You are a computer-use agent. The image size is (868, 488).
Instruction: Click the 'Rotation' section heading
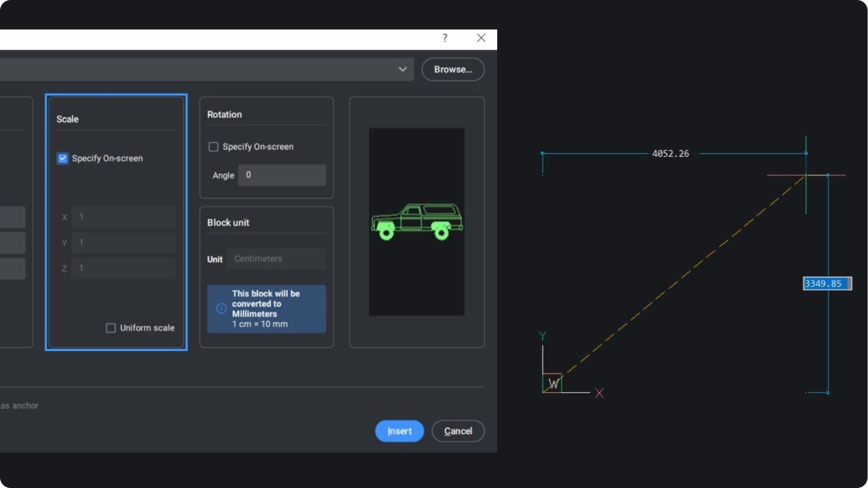pos(225,115)
